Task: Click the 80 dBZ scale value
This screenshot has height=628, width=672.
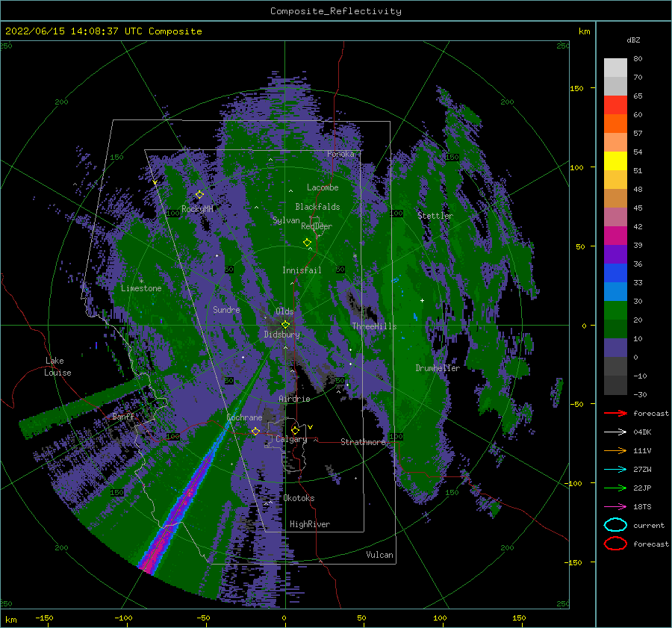Action: [638, 58]
